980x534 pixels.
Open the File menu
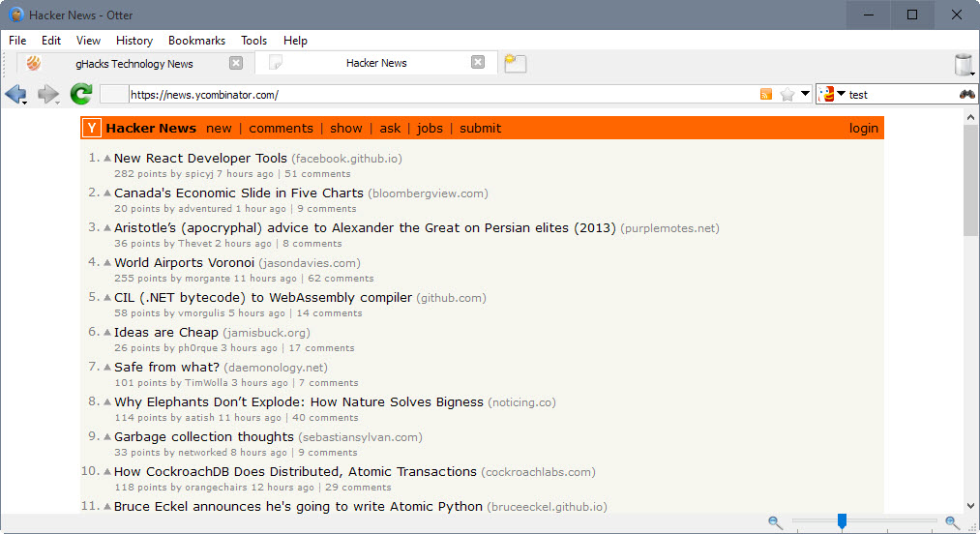click(x=17, y=41)
